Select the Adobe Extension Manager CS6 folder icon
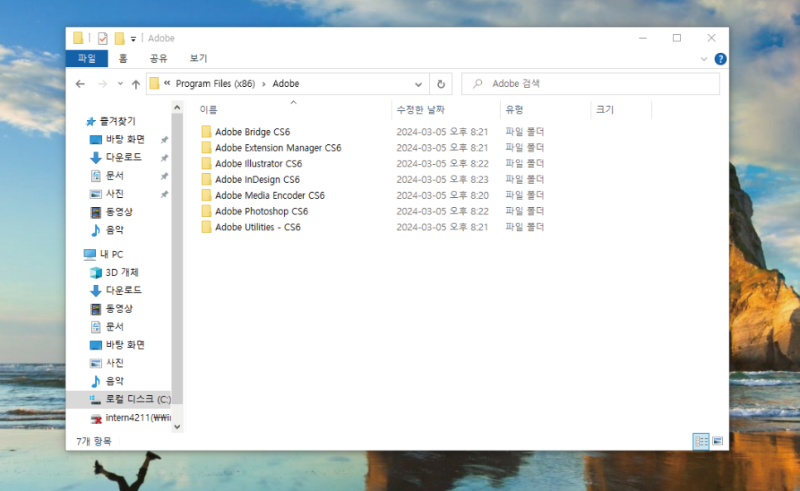 [206, 148]
